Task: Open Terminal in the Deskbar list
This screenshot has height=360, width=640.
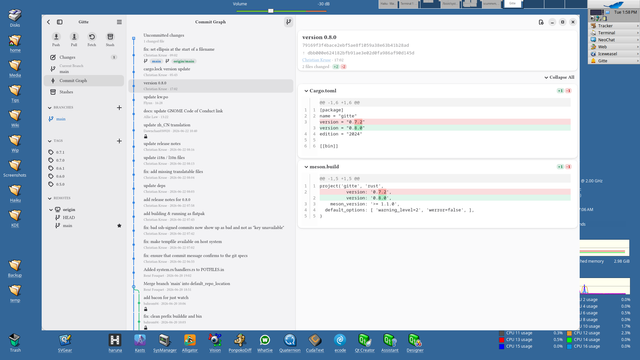Action: [x=614, y=33]
